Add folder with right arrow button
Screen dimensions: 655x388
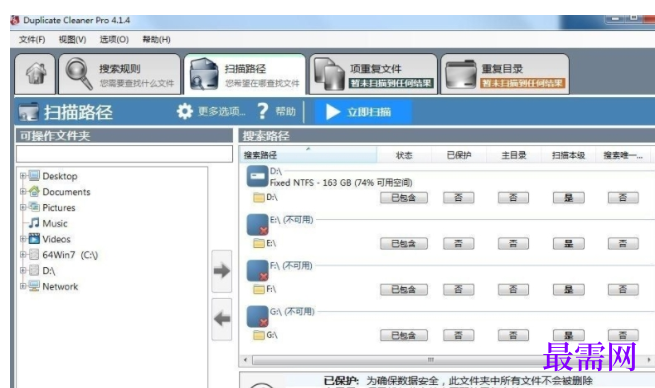point(221,271)
